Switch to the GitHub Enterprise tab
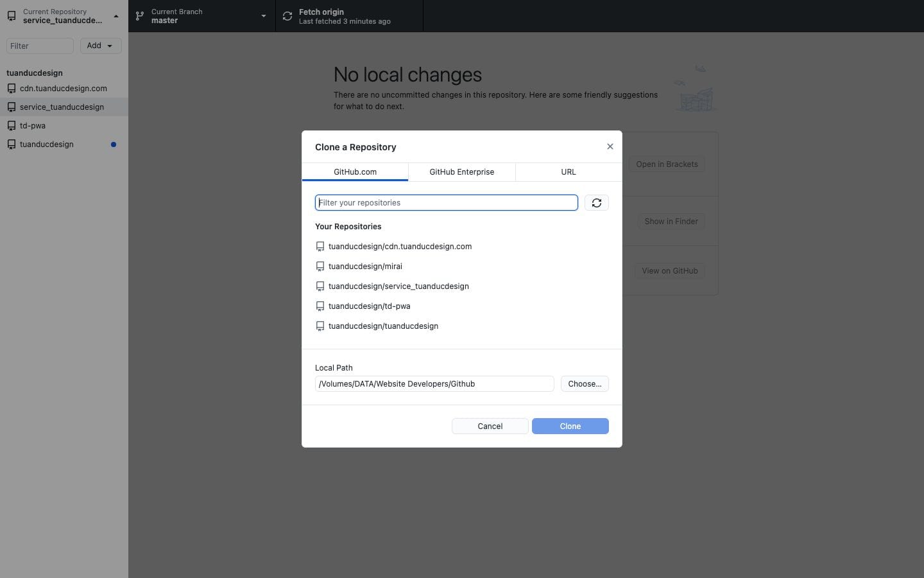 coord(461,171)
